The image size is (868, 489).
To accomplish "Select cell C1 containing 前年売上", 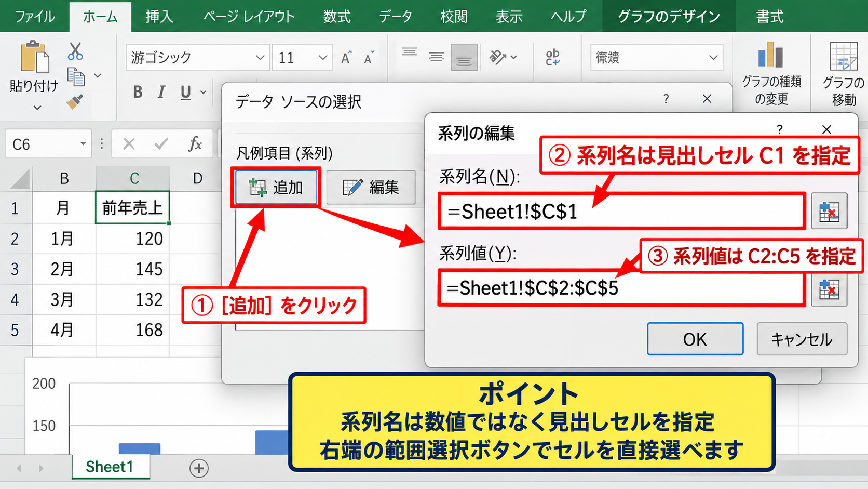I will coord(132,207).
